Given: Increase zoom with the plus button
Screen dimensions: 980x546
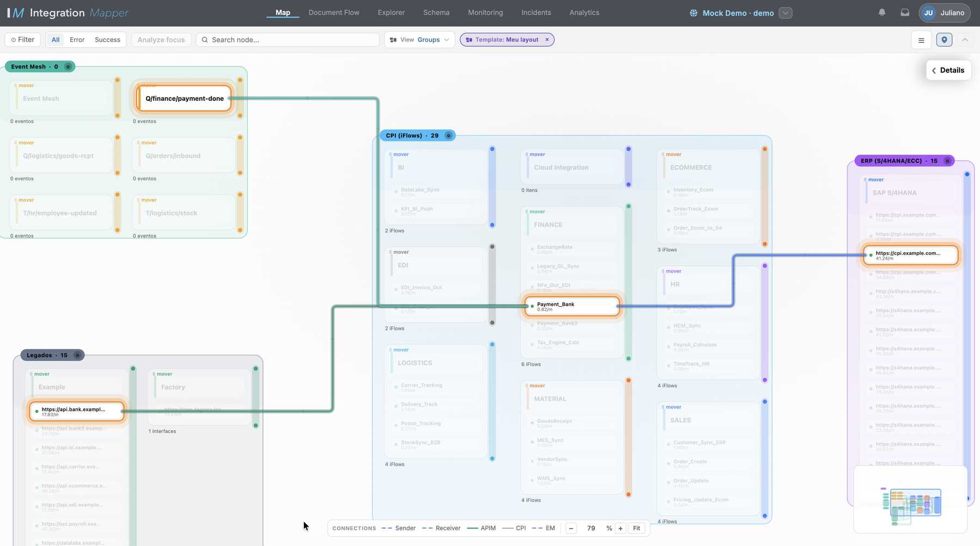Looking at the screenshot, I should 620,528.
